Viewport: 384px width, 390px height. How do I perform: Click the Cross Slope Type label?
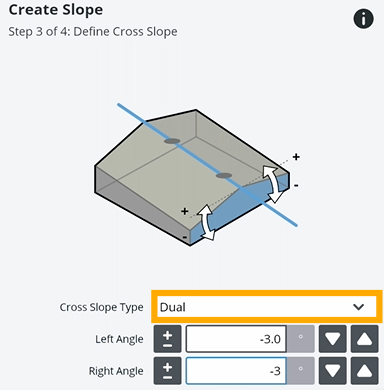click(x=101, y=307)
